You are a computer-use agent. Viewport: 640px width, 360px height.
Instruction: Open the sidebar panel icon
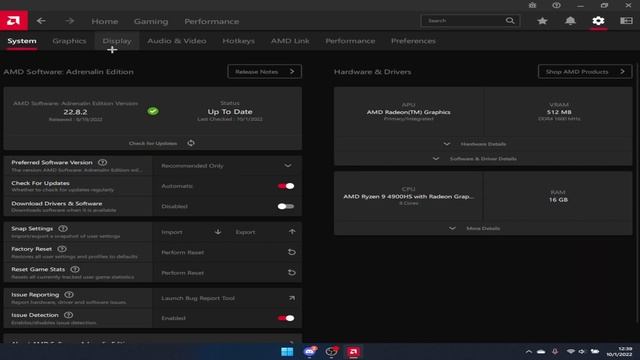pyautogui.click(x=626, y=20)
